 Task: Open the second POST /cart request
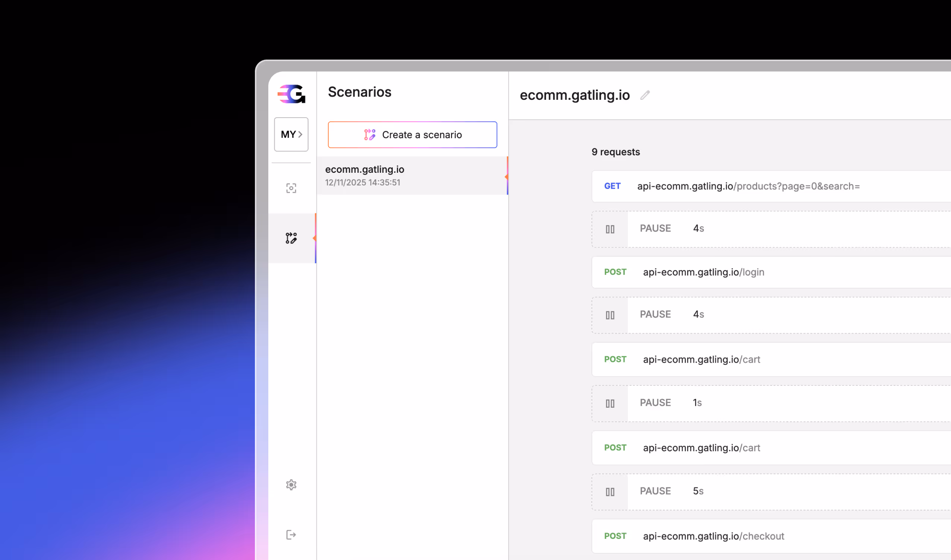coord(701,448)
